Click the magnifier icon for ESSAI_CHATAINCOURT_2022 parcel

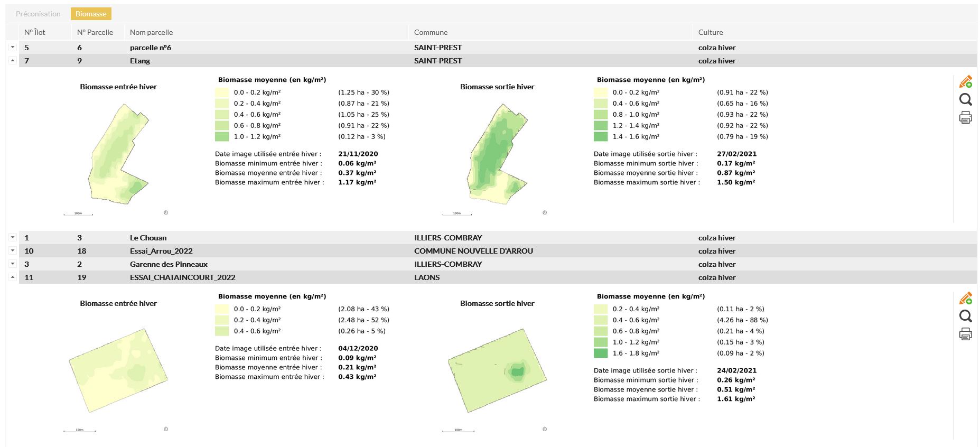[965, 316]
